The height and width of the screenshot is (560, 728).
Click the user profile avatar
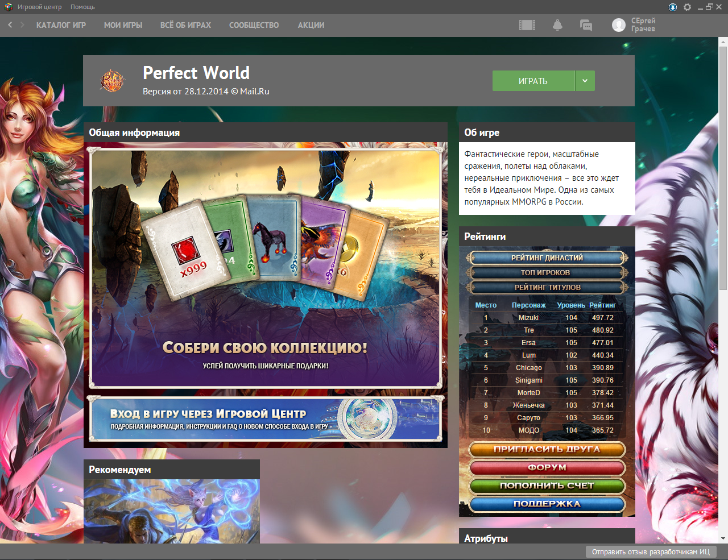[618, 25]
